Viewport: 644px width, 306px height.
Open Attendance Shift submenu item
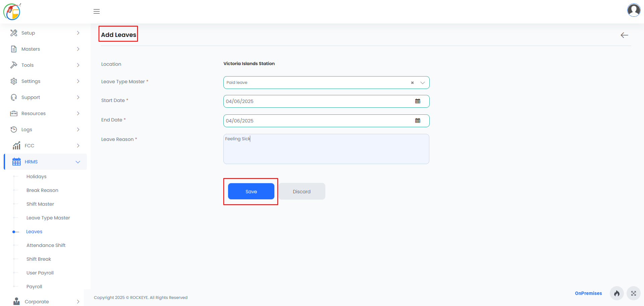(x=46, y=245)
